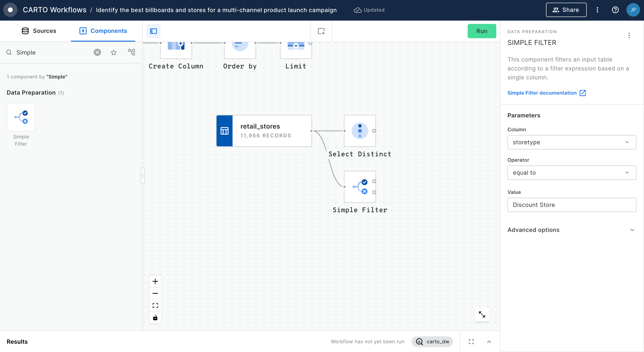Image resolution: width=644 pixels, height=352 pixels.
Task: Select the retail_stores source node
Action: click(x=264, y=131)
